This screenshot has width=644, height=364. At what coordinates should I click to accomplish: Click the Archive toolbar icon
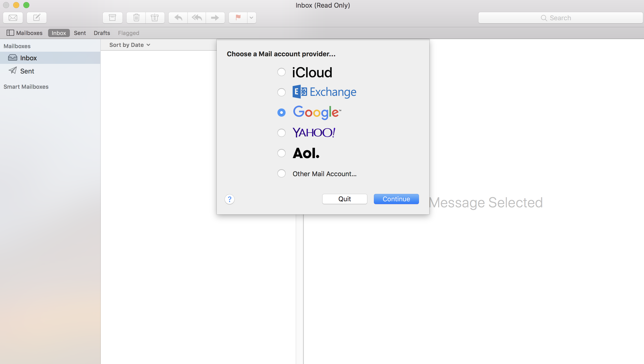(112, 18)
